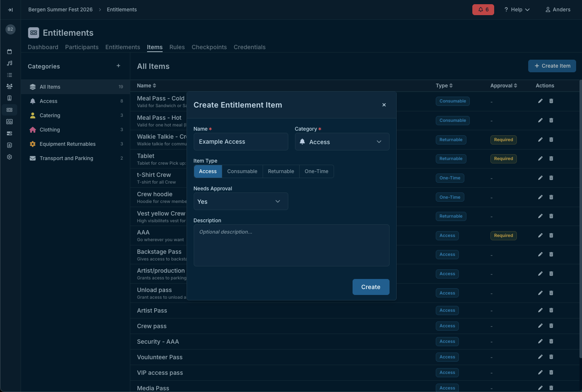Screen dimensions: 582x392
Task: Click the B2 avatar badge
Action: click(x=10, y=29)
